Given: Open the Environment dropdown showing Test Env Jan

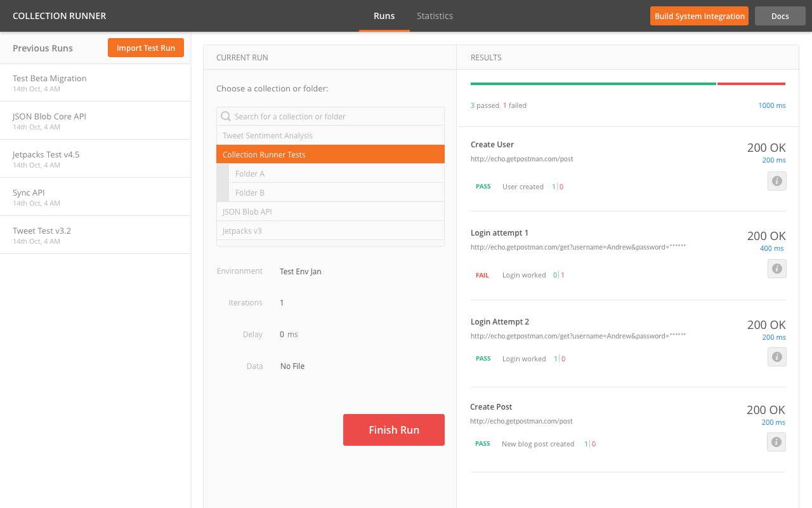Looking at the screenshot, I should 301,271.
